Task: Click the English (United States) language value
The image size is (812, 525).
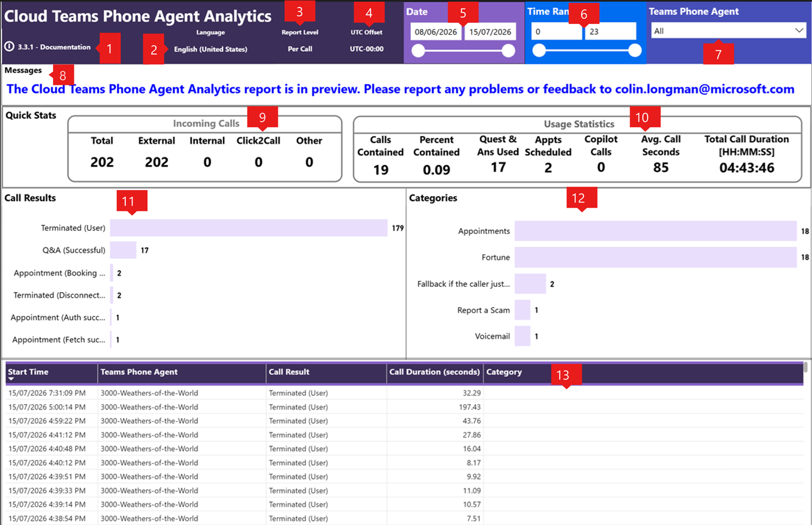Action: pyautogui.click(x=211, y=49)
